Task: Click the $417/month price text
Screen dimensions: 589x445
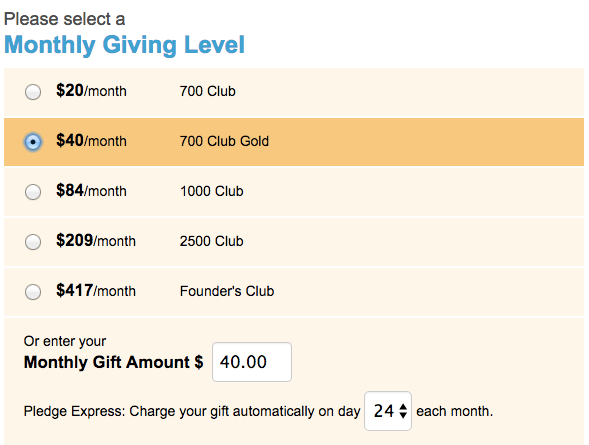Action: [x=96, y=291]
